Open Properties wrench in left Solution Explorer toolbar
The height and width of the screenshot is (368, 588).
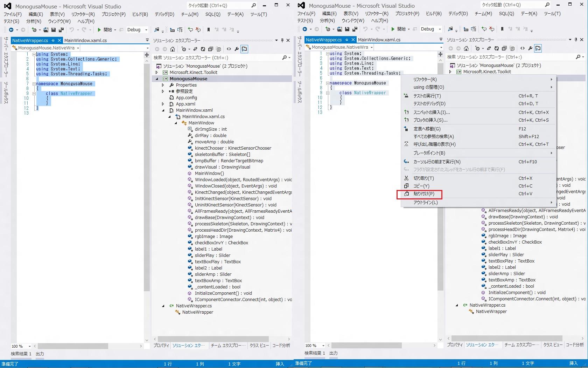tap(237, 49)
